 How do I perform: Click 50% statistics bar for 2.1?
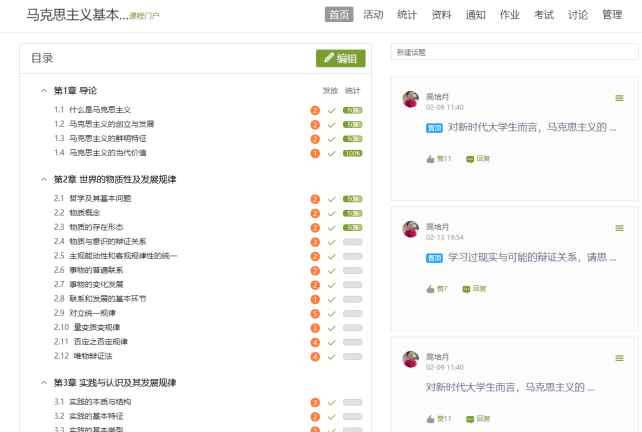tap(353, 199)
